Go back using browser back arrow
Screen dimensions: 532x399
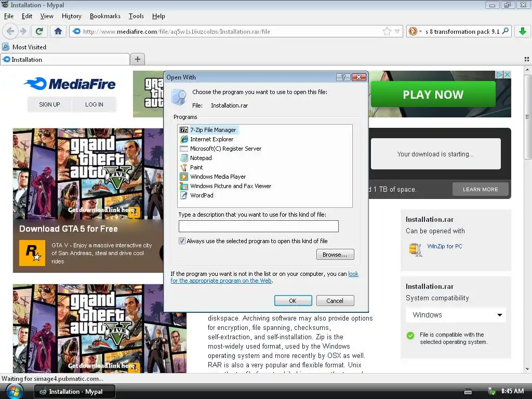(x=10, y=31)
